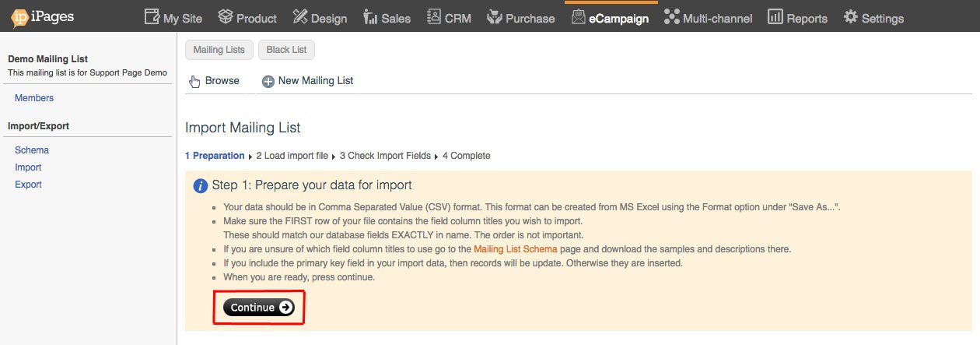The width and height of the screenshot is (980, 345).
Task: Open the Multi-channel icon menu
Action: [672, 17]
